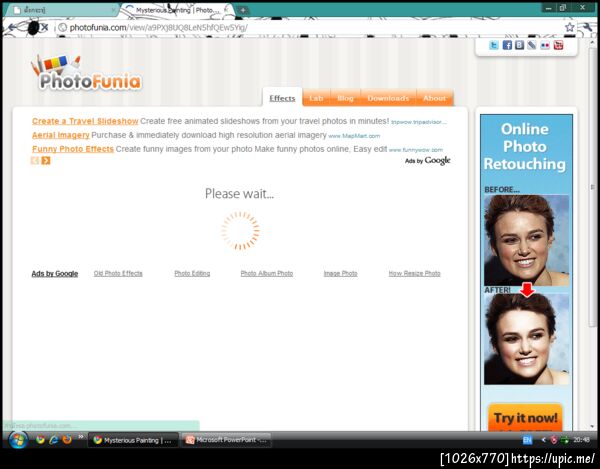The width and height of the screenshot is (600, 469).
Task: Select the Blog tab
Action: (x=345, y=98)
